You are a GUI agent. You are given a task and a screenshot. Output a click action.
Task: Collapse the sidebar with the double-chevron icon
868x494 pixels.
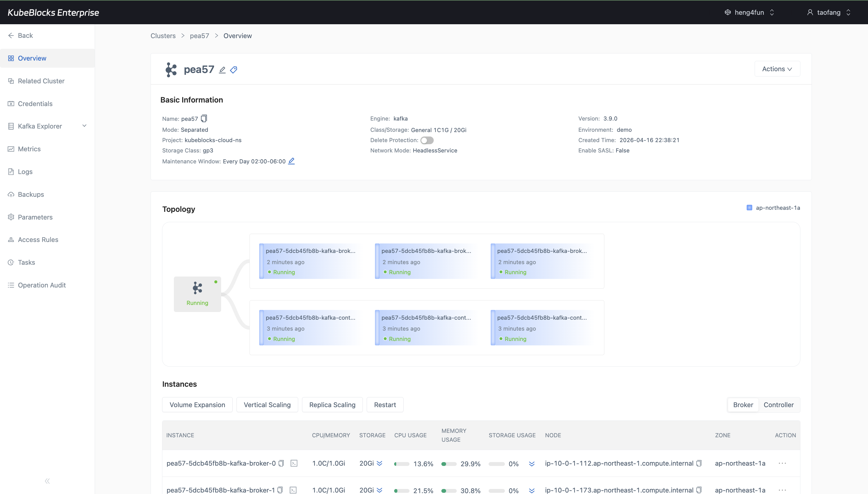[x=47, y=481]
